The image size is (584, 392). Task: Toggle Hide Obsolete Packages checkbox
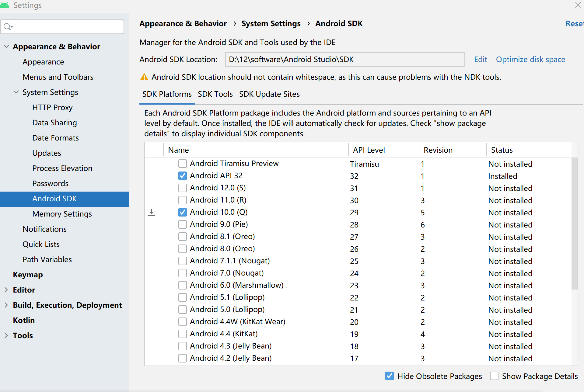click(x=390, y=376)
